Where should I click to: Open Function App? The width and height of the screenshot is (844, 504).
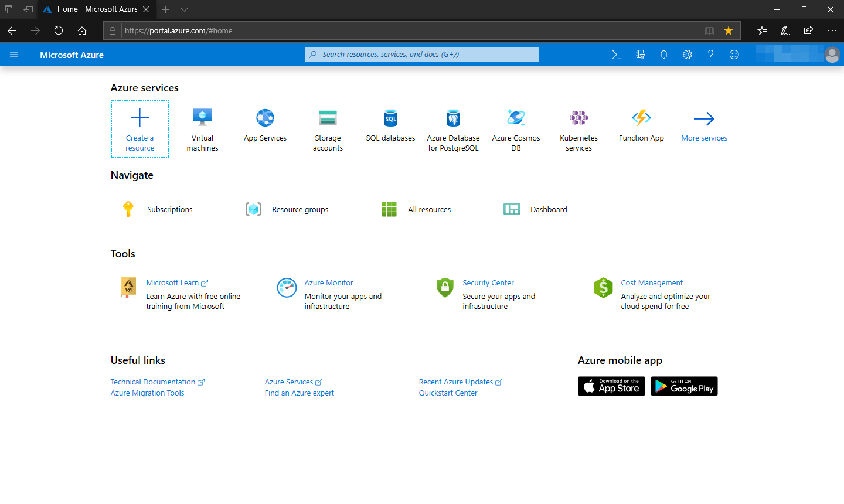point(641,124)
